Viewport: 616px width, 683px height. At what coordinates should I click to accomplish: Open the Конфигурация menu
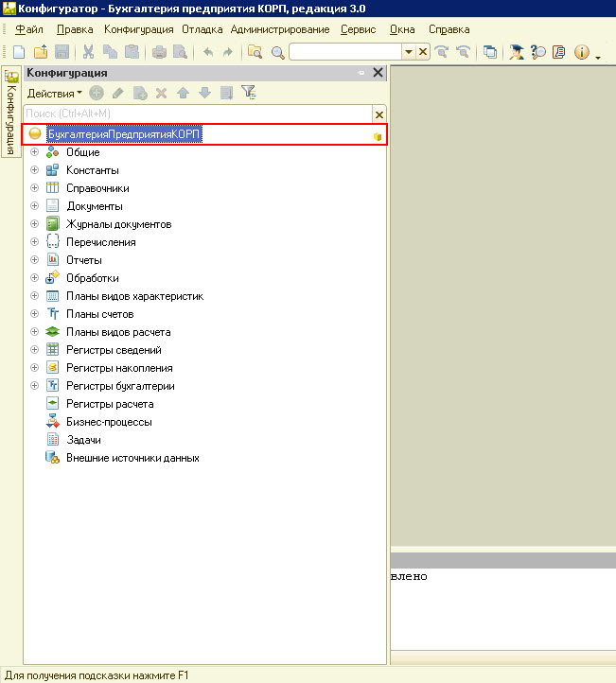(x=138, y=29)
